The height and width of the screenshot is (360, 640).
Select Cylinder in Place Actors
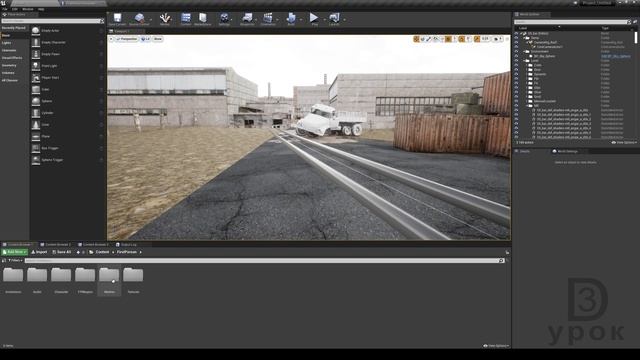pos(67,113)
